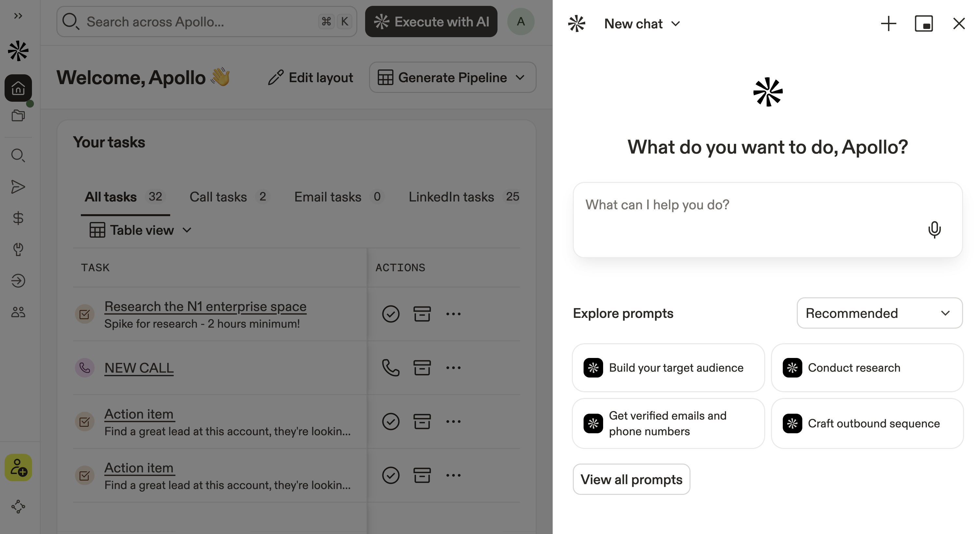Click the View all prompts button

pos(631,479)
